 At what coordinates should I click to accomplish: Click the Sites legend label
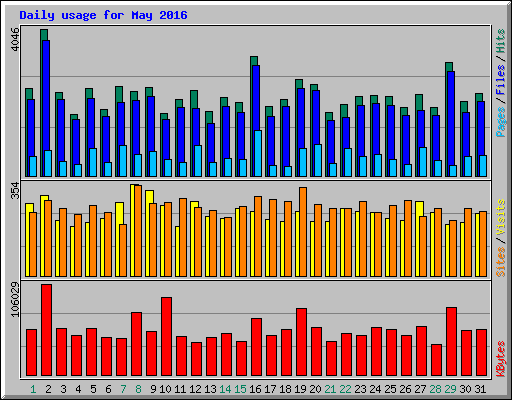pos(501,262)
